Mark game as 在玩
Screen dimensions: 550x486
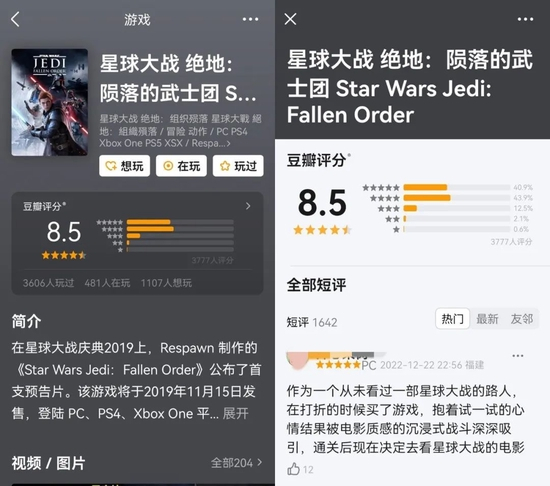coord(181,166)
